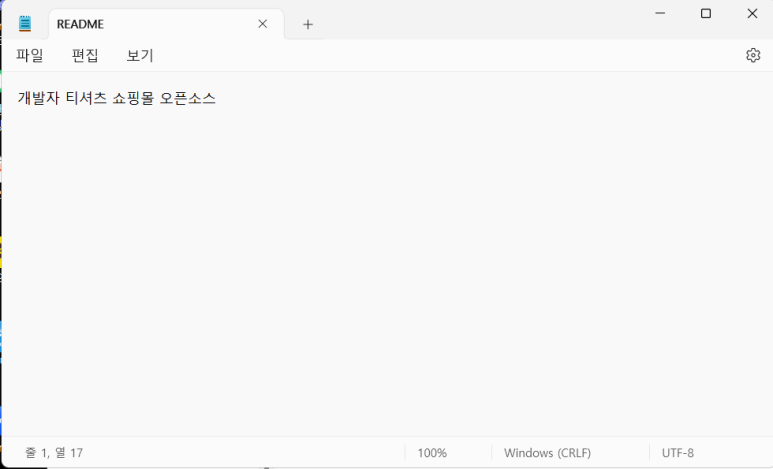Minimize the Notepad window
The height and width of the screenshot is (469, 773).
(660, 13)
